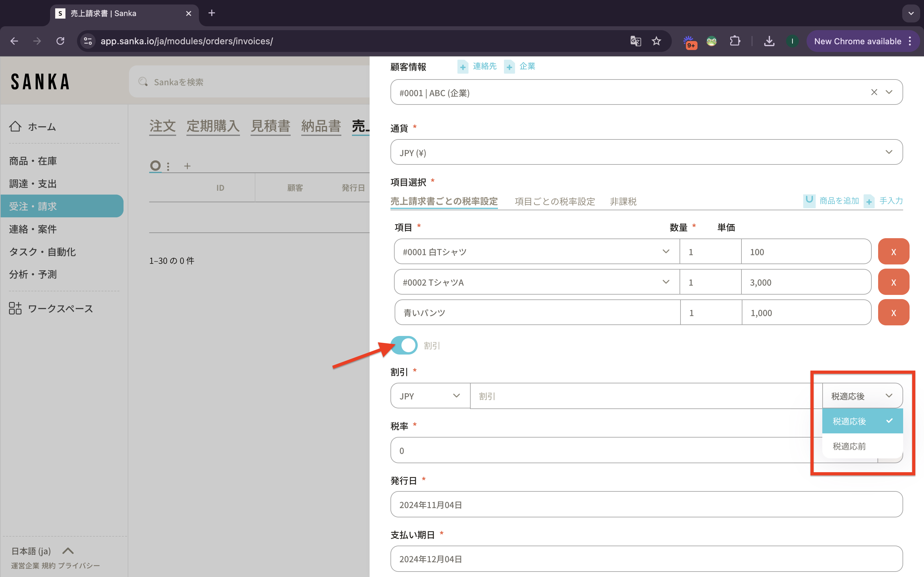
Task: Expand the #0002 TシャツA item dropdown
Action: [x=665, y=282]
